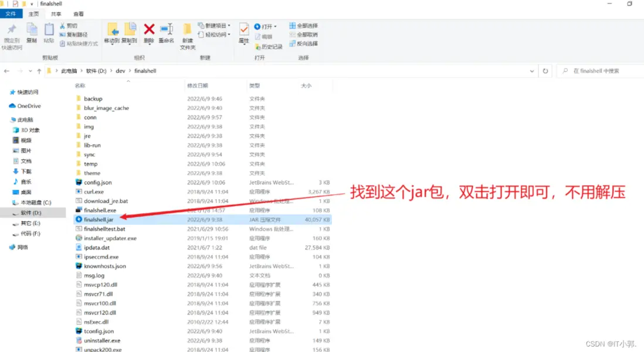The width and height of the screenshot is (644, 352).
Task: Expand the address bar history dropdown
Action: [532, 71]
